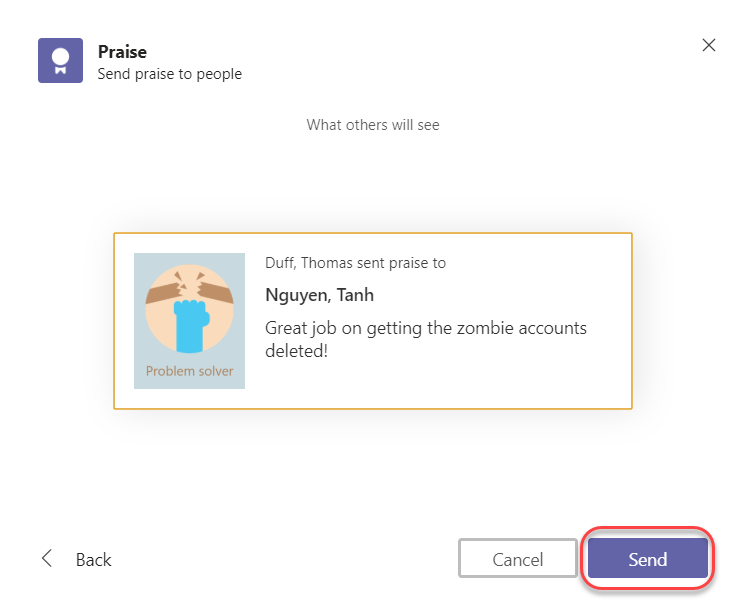Click the recipient name Nguyen, Tanh

tap(319, 295)
